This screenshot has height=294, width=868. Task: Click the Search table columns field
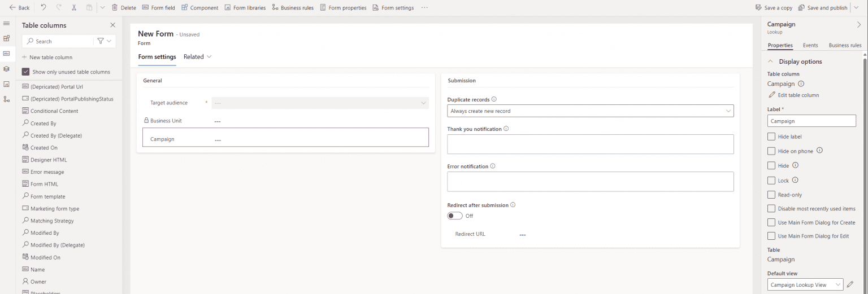pos(58,41)
